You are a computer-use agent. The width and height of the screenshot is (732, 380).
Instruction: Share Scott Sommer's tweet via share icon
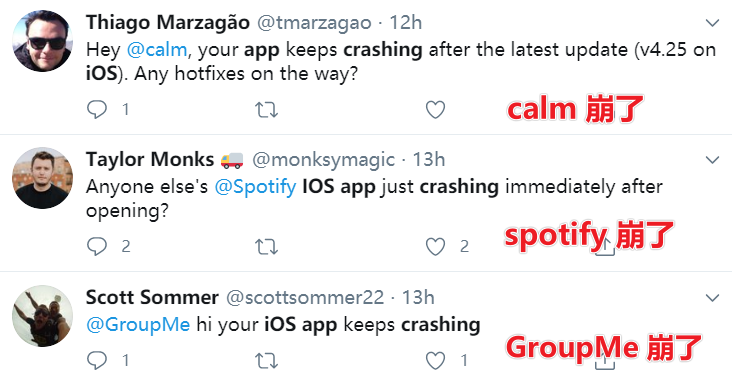click(x=605, y=361)
